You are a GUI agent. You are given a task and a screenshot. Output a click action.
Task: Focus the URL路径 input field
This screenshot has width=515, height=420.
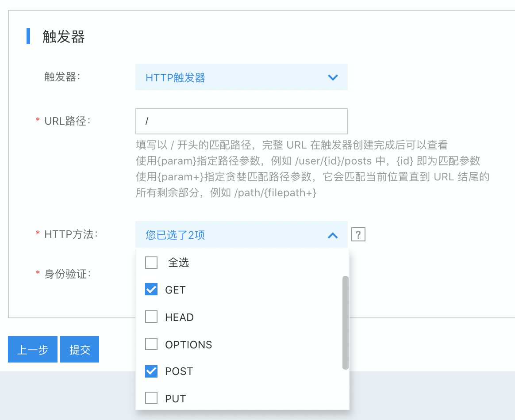pyautogui.click(x=241, y=121)
